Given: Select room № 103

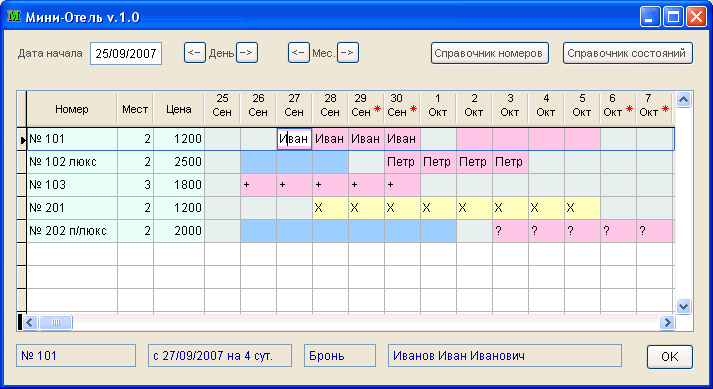Looking at the screenshot, I should 72,185.
